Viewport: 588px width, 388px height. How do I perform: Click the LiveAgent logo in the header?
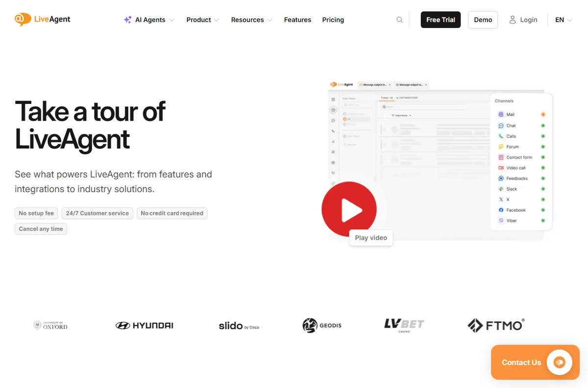point(43,20)
